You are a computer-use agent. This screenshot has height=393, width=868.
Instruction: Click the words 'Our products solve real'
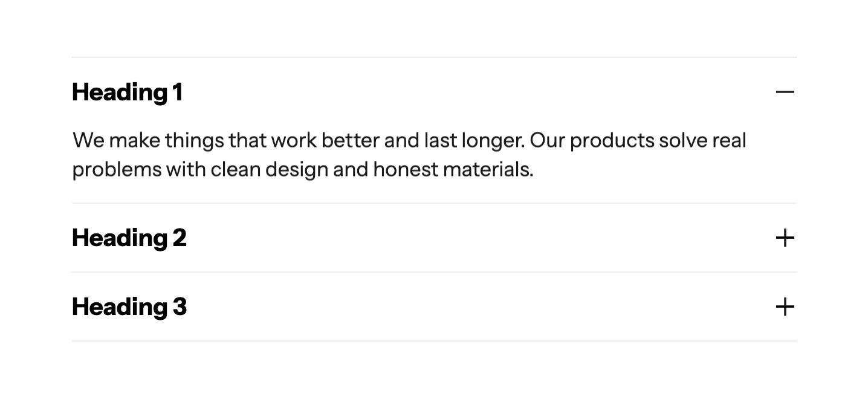point(638,140)
